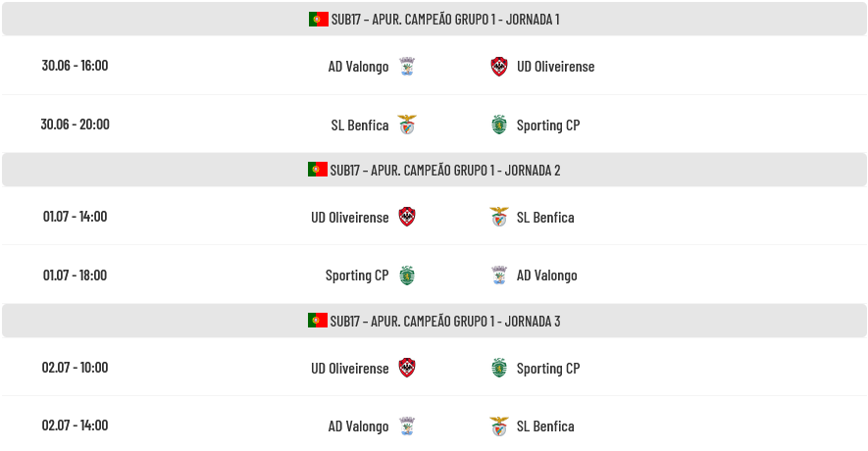868x451 pixels.
Task: Click AD Valongo crest in 02.07 14:00 match
Action: 407,426
